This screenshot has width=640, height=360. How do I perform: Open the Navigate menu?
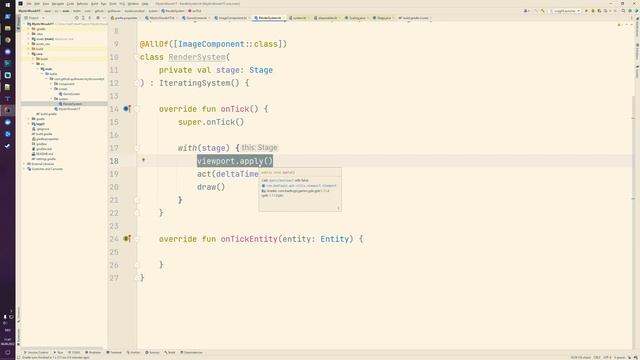coord(58,4)
